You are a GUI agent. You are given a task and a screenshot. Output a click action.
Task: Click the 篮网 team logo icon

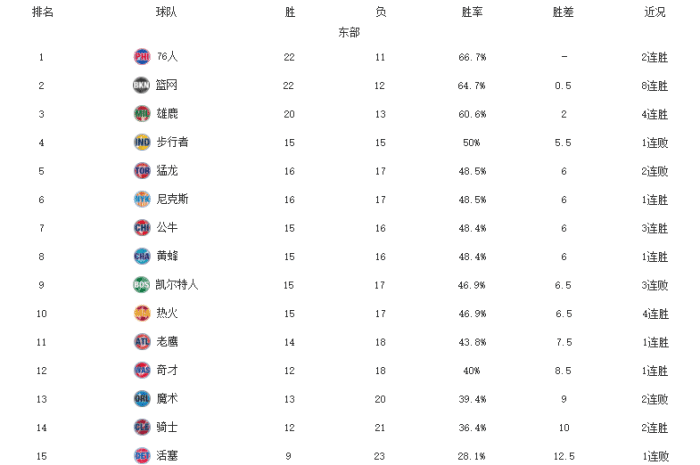click(141, 85)
